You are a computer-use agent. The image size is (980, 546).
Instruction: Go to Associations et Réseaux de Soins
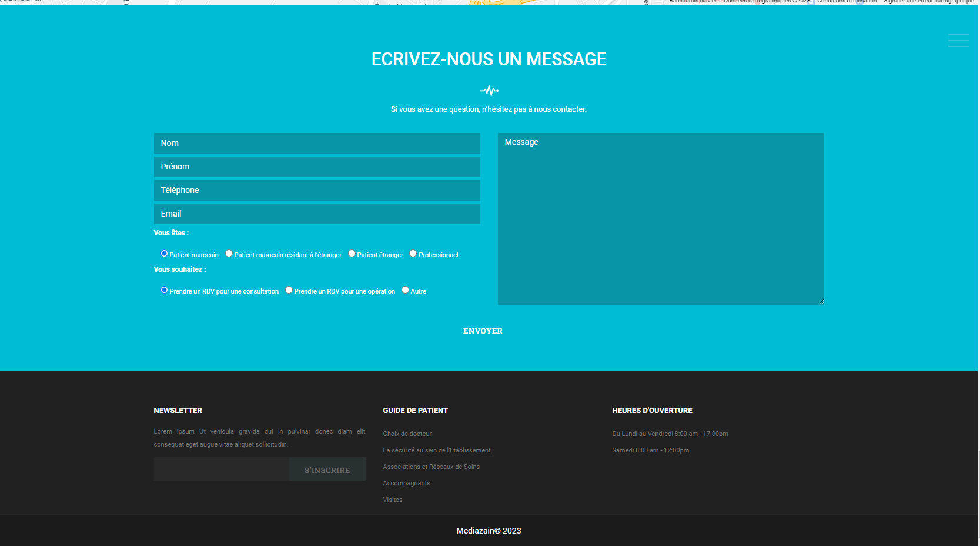coord(431,467)
